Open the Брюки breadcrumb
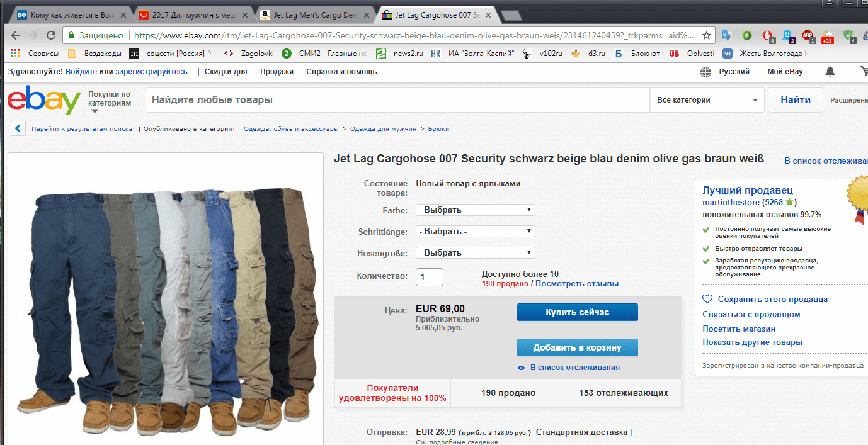The height and width of the screenshot is (445, 868). pos(438,128)
